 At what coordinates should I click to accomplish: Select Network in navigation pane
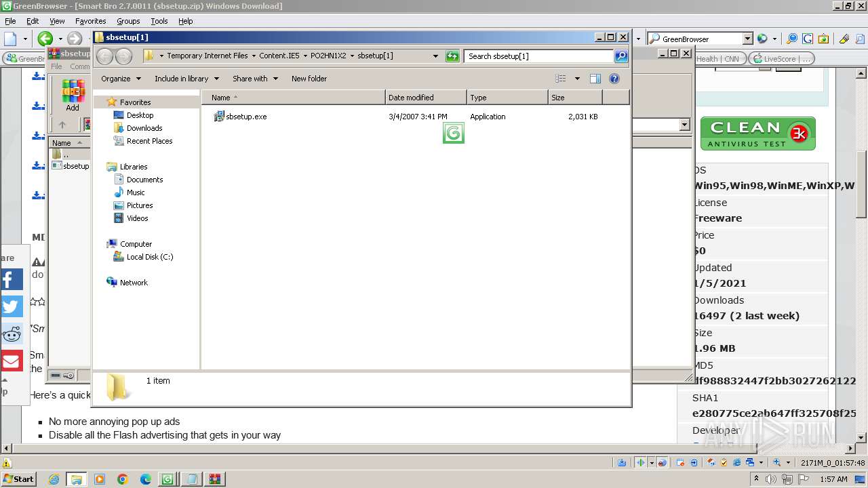tap(127, 283)
